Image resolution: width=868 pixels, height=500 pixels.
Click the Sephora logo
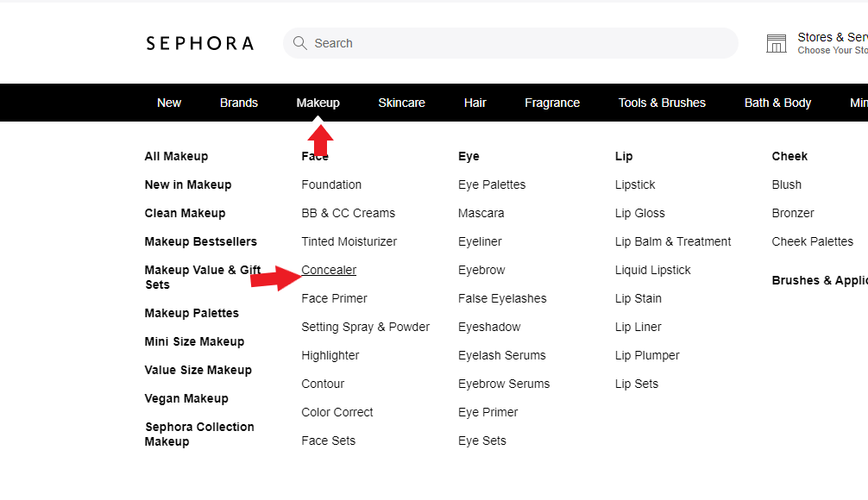(x=200, y=43)
